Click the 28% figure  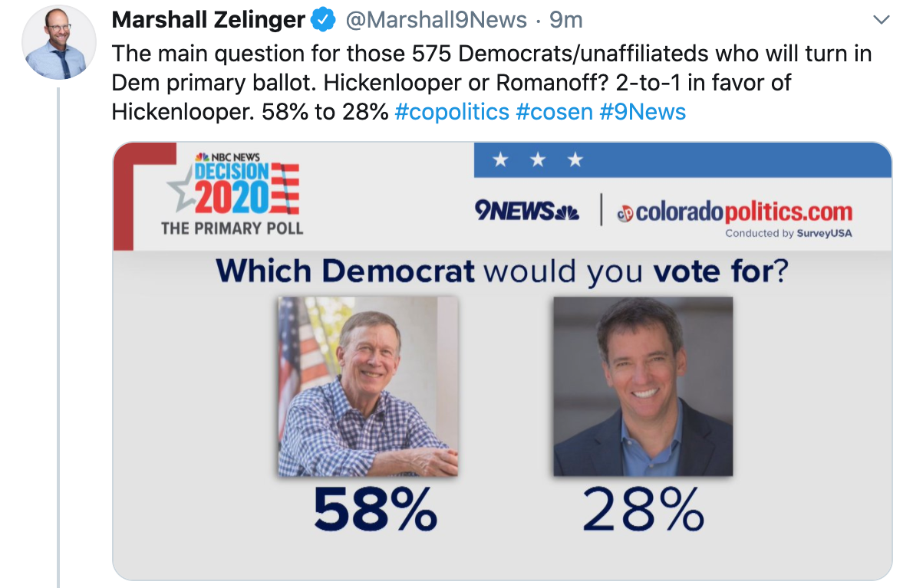643,509
